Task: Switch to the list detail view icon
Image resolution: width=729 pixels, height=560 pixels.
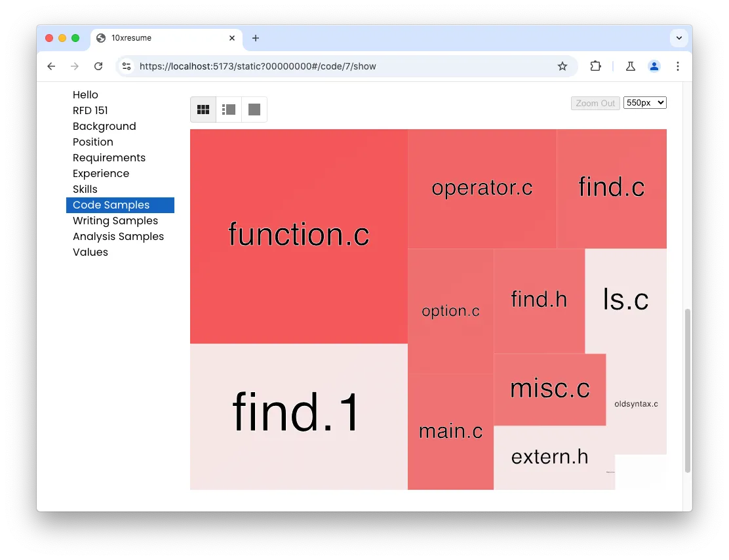Action: [228, 109]
